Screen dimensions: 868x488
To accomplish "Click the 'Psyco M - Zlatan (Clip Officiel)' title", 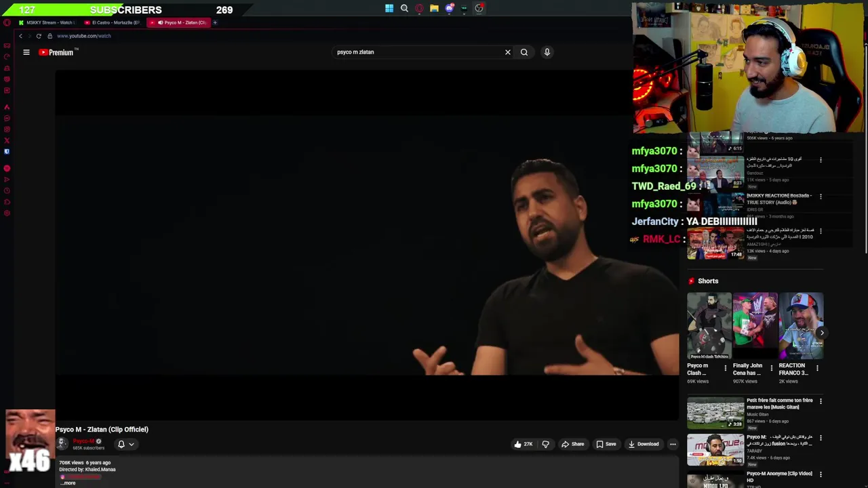I will [x=102, y=429].
